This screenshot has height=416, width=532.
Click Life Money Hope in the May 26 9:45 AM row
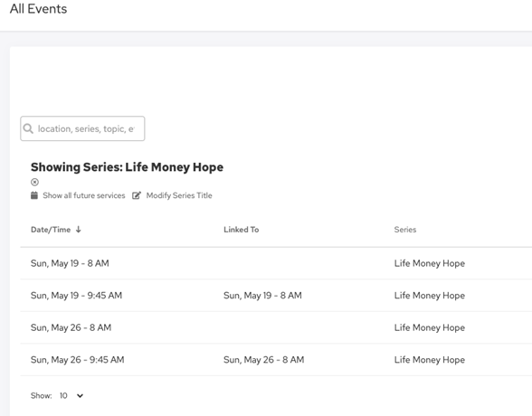coord(430,360)
